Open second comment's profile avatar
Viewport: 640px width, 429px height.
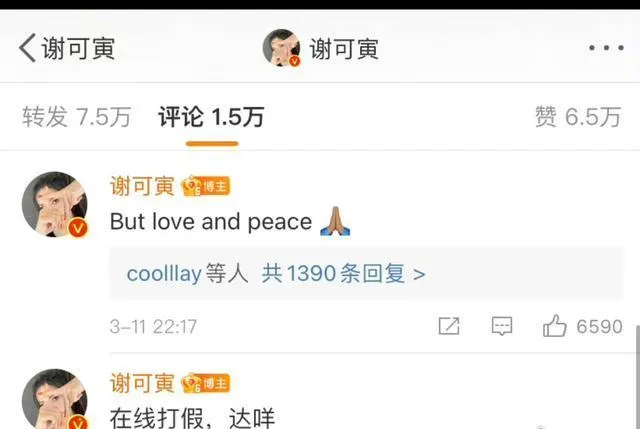(x=55, y=399)
